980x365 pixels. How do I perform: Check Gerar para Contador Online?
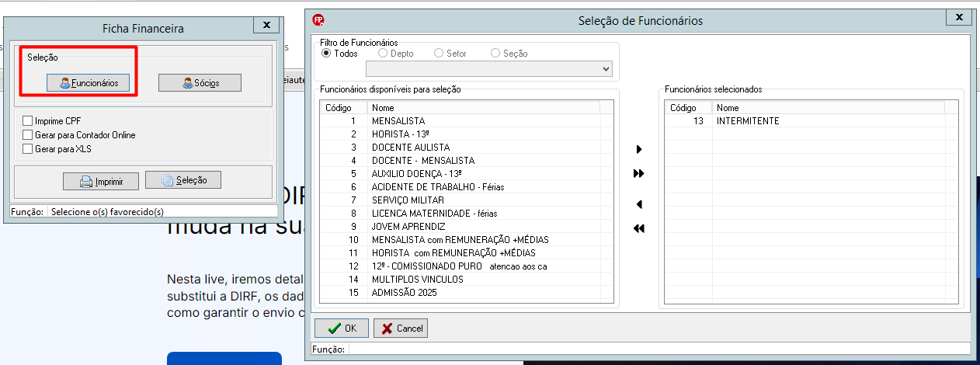[x=28, y=135]
